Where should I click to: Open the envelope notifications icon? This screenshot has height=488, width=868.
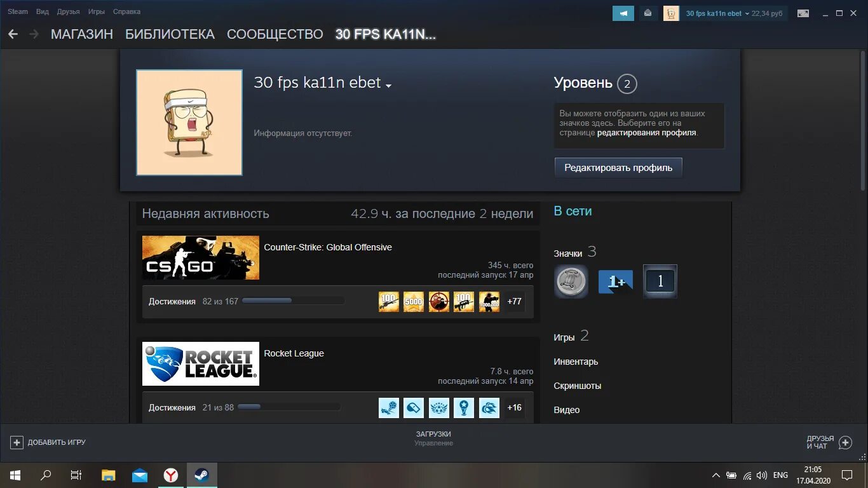tap(648, 13)
